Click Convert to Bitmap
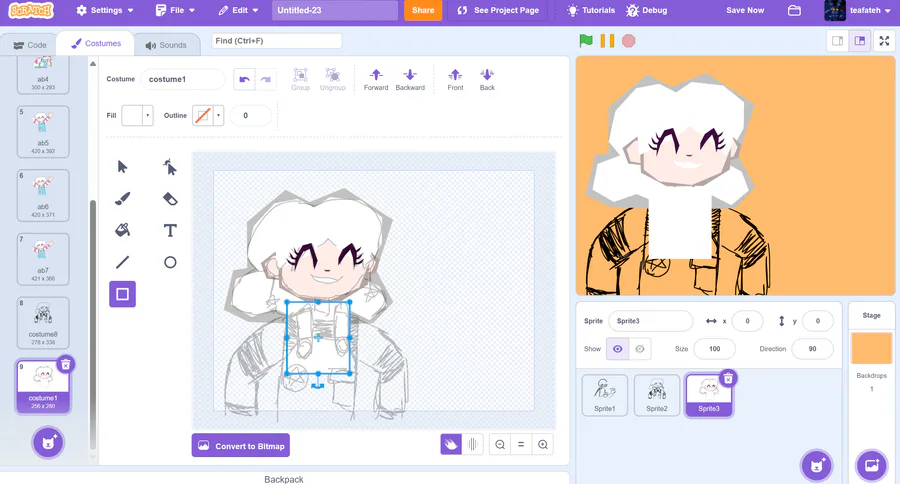This screenshot has height=484, width=900. pos(240,446)
